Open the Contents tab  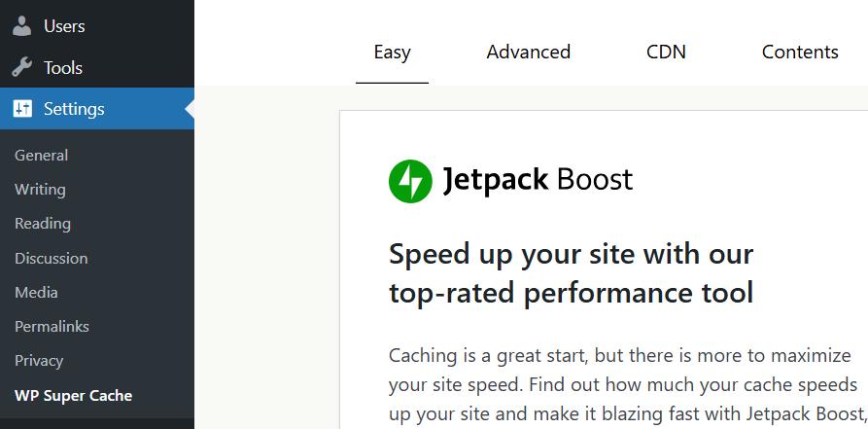(799, 53)
